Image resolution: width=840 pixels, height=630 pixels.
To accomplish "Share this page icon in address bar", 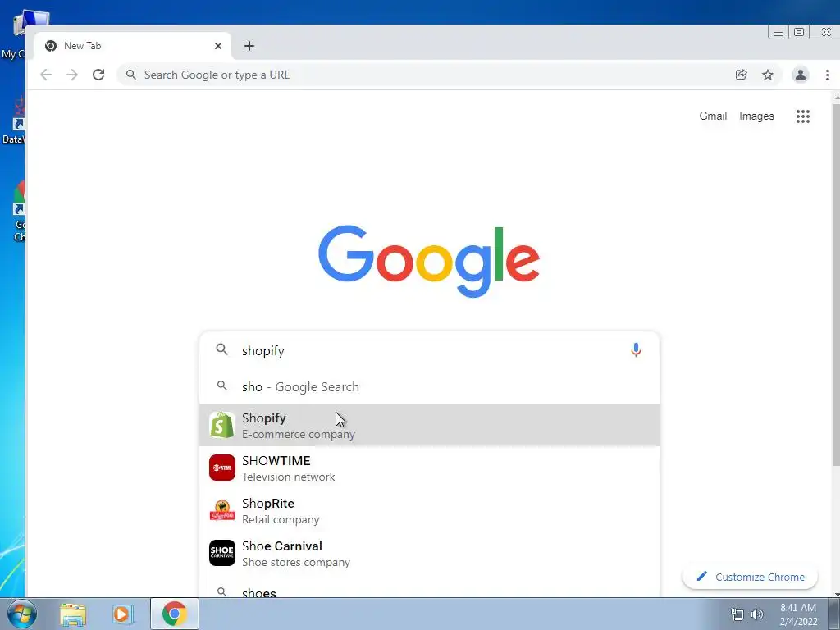I will click(x=742, y=75).
